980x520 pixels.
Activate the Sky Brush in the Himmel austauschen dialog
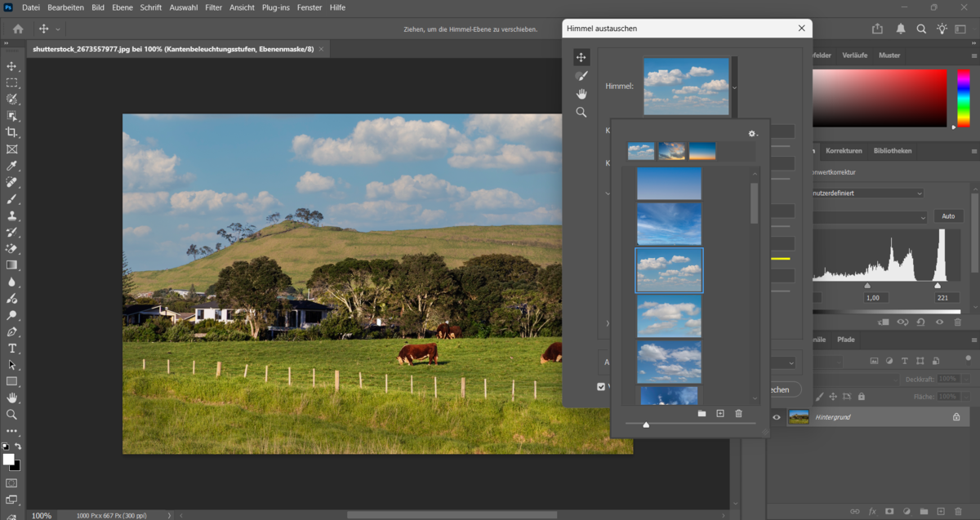coord(581,75)
